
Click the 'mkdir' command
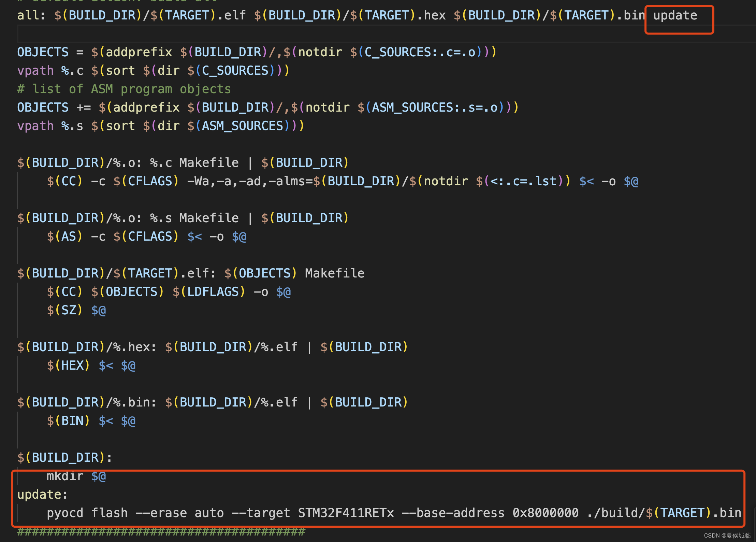[65, 476]
